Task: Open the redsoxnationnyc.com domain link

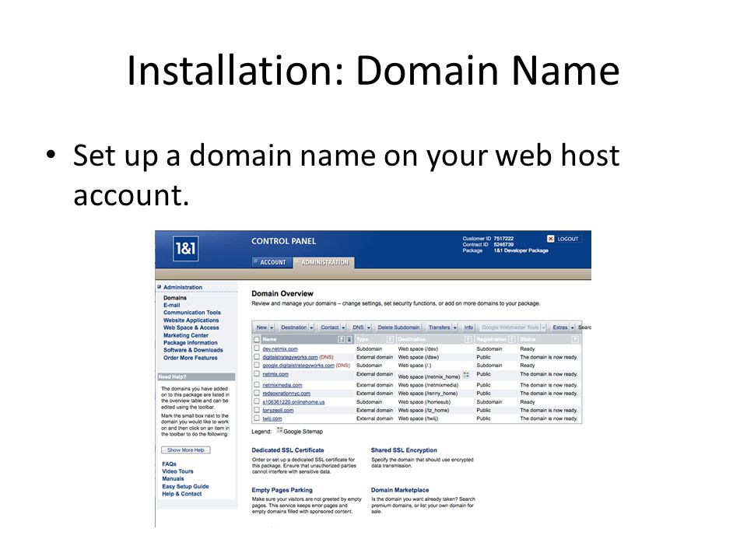Action: click(x=286, y=394)
